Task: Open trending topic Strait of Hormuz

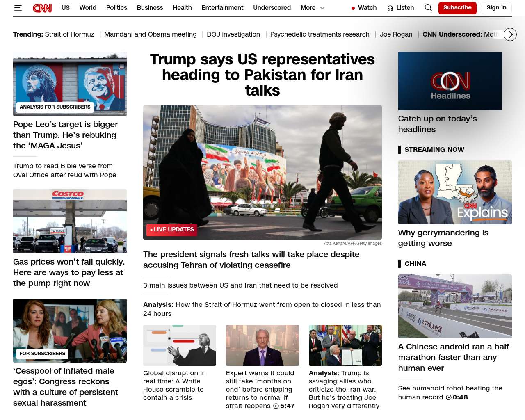Action: click(69, 34)
